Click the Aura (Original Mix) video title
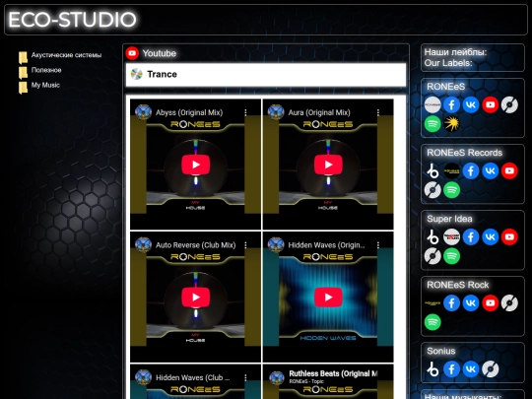This screenshot has height=399, width=532. click(319, 112)
